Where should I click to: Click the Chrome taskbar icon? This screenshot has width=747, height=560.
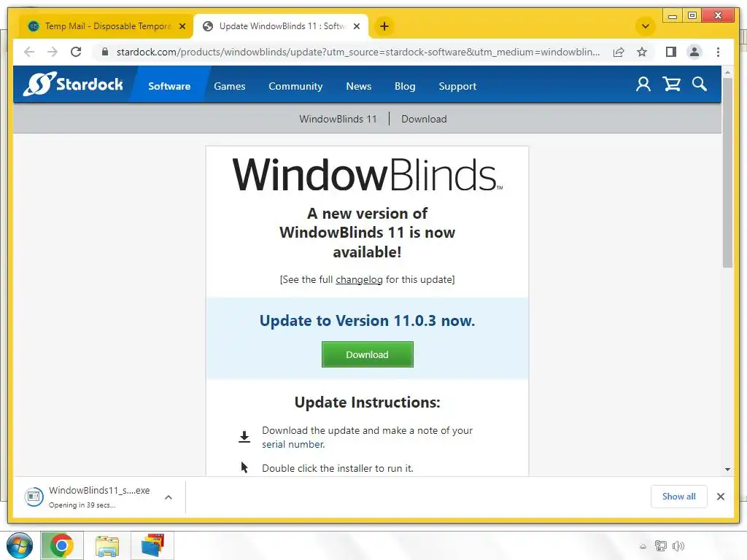pos(62,545)
